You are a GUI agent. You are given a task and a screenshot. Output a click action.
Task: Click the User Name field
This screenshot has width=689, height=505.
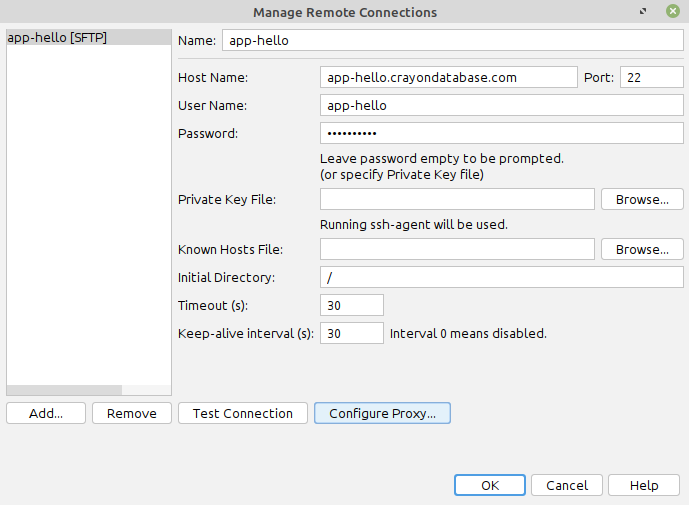coord(502,105)
